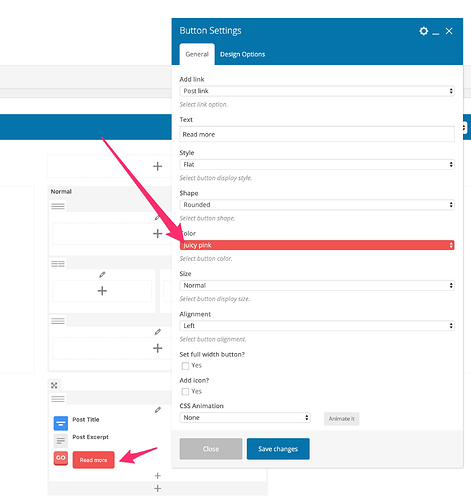The width and height of the screenshot is (471, 500).
Task: Switch to the Design Options tab
Action: click(242, 54)
